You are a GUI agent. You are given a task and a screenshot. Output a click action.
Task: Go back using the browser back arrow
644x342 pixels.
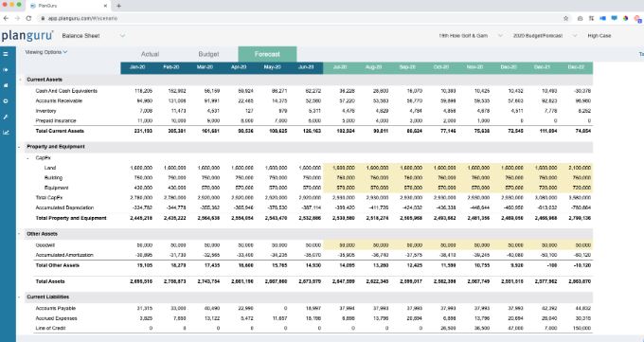(6, 18)
